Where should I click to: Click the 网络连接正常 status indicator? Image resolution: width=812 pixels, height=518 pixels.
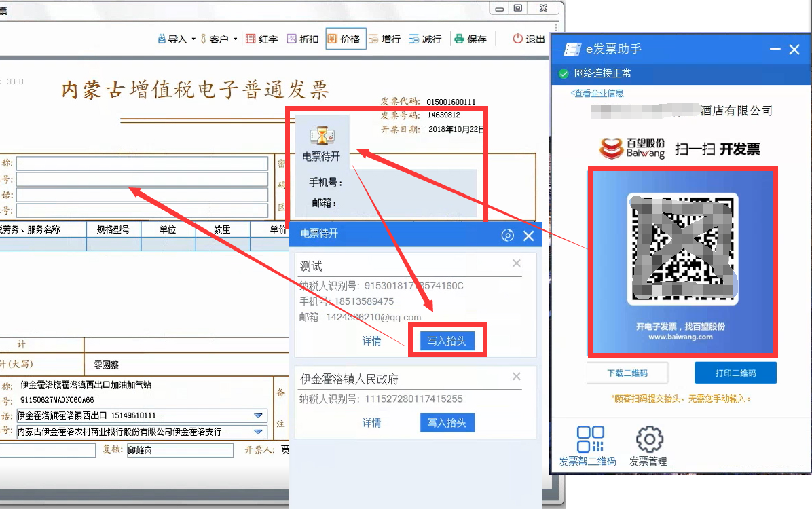coord(595,73)
